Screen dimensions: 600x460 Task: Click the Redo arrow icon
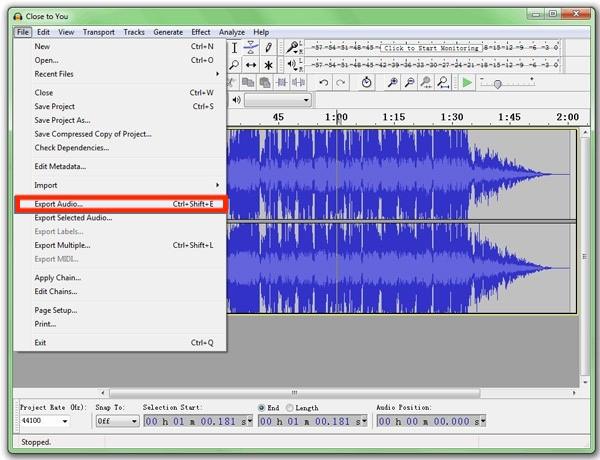[x=341, y=82]
